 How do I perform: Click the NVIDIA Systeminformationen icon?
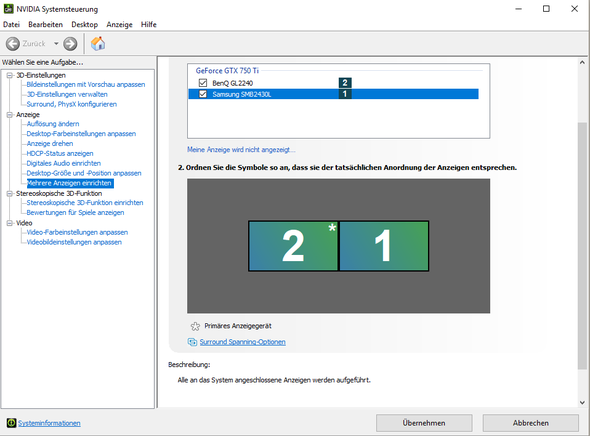click(11, 423)
